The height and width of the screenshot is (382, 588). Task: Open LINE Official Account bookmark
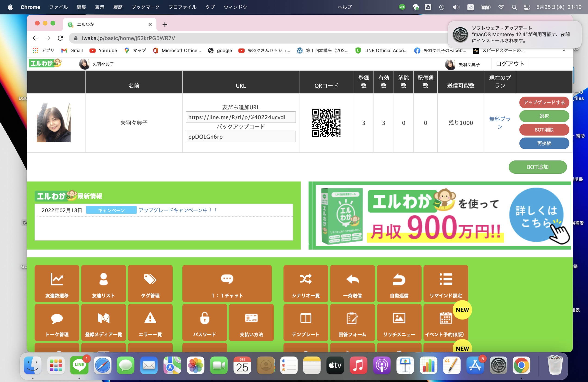(x=381, y=50)
